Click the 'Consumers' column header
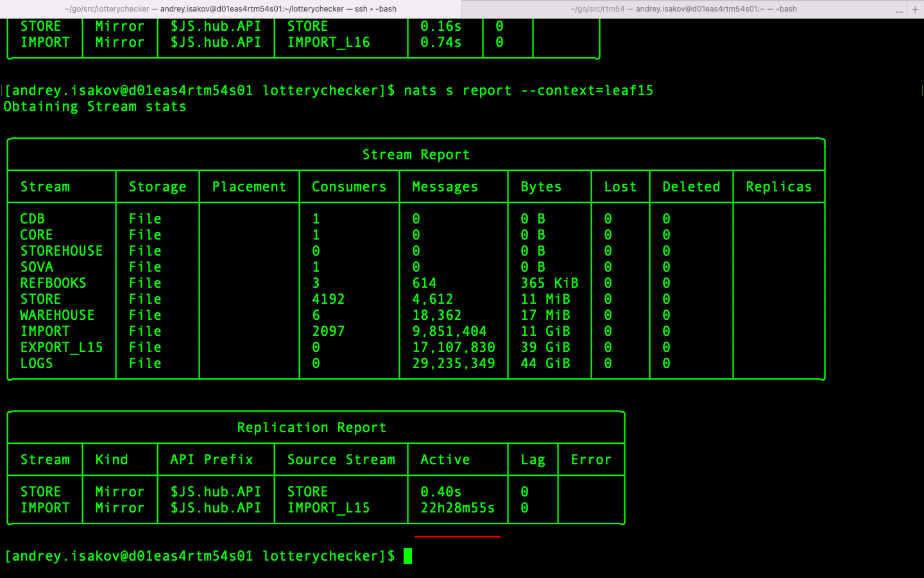Screen dimensions: 924x578 pos(349,187)
